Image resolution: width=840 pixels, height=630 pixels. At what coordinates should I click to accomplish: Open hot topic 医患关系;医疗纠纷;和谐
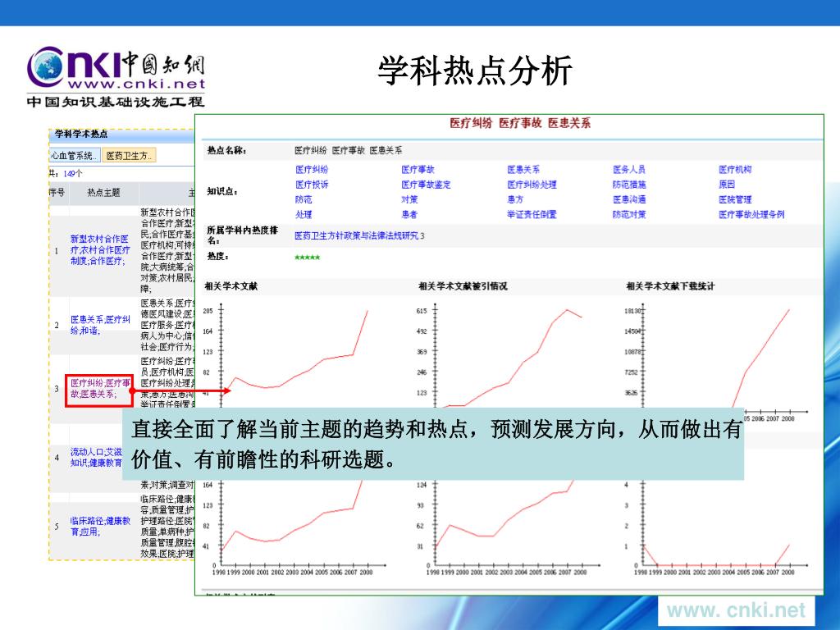(x=100, y=325)
